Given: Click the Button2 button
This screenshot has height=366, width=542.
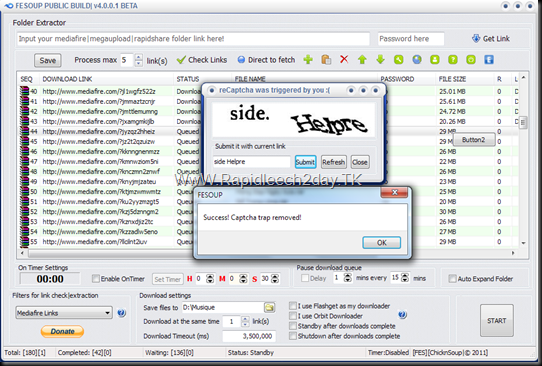Looking at the screenshot, I should click(474, 140).
